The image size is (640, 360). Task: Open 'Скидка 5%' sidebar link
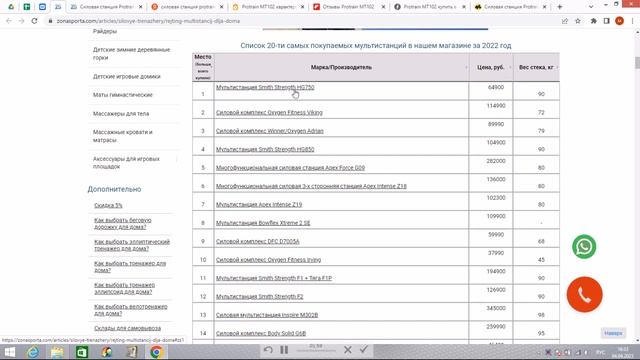[108, 205]
